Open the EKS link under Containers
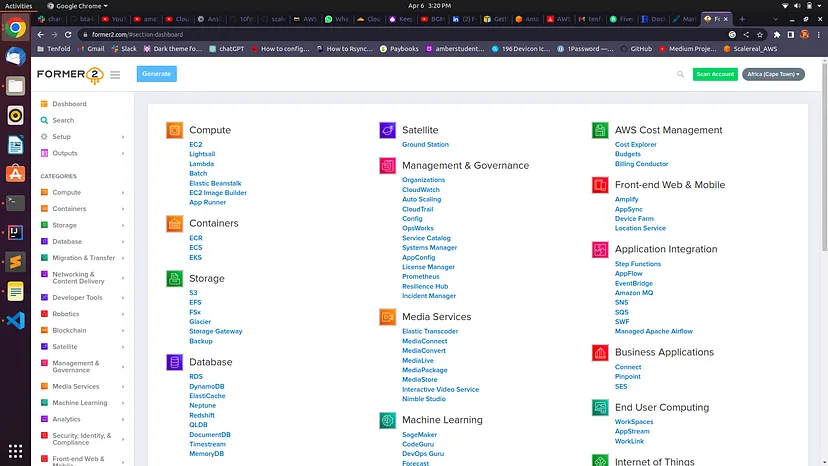This screenshot has width=828, height=466. pos(195,257)
